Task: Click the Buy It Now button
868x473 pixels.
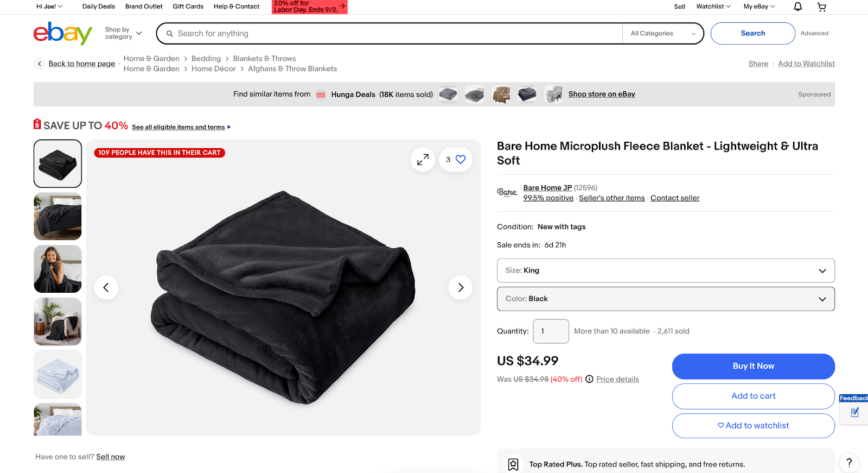Action: pos(753,366)
